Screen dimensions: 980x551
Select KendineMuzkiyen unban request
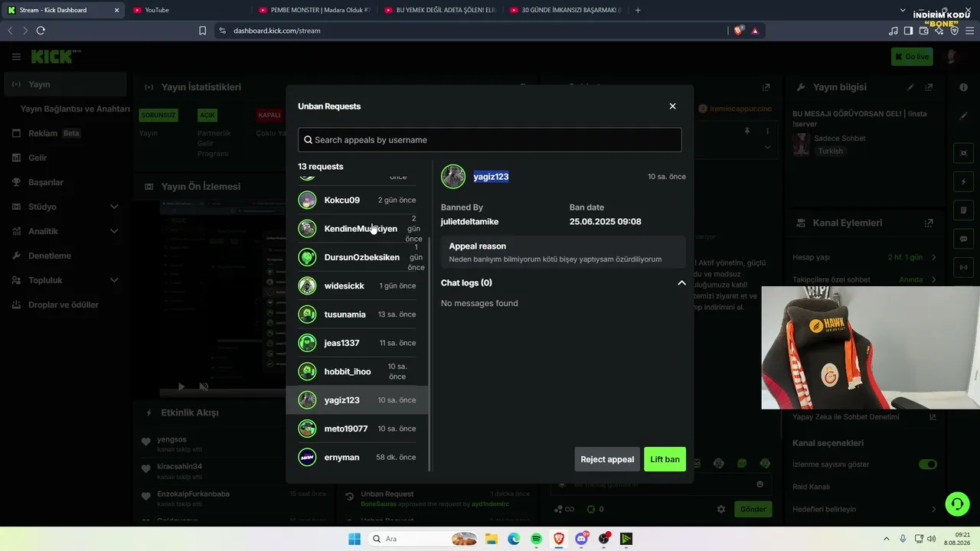pyautogui.click(x=357, y=229)
